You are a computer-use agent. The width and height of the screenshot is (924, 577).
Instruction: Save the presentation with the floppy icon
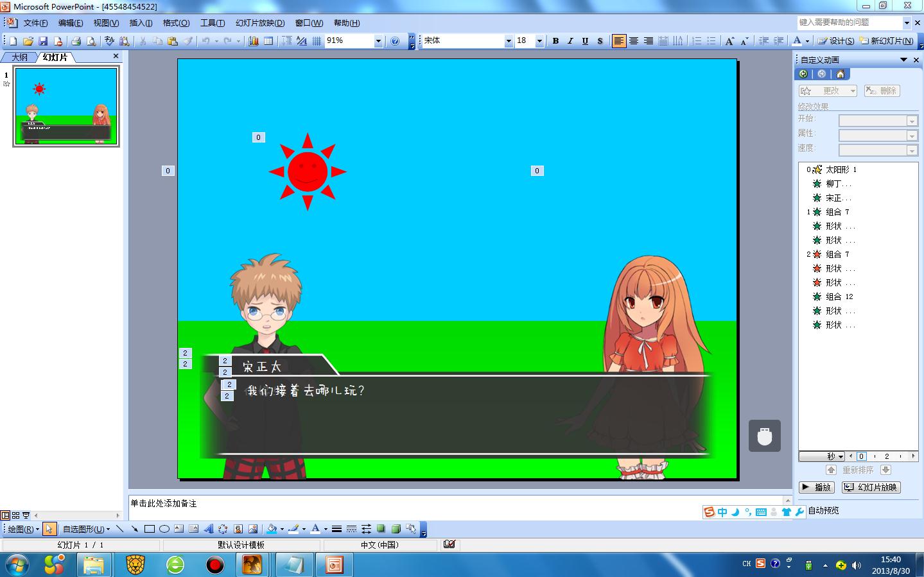[x=43, y=41]
